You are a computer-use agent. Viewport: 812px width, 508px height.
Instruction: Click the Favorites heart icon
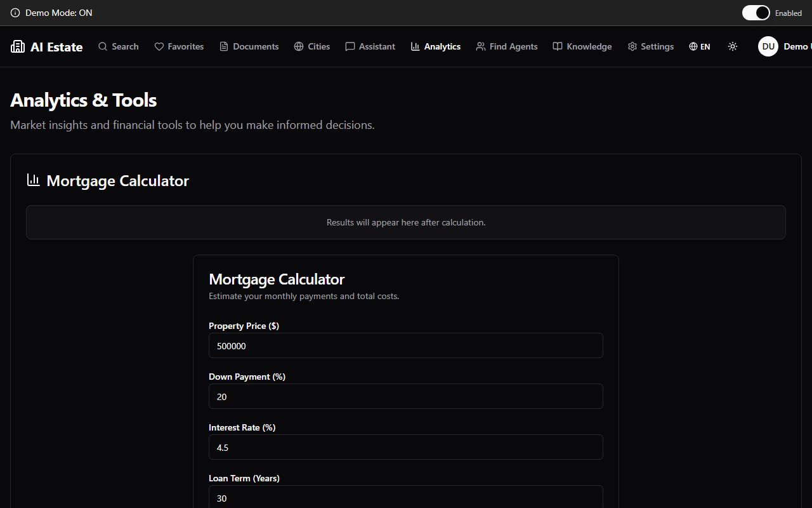159,46
